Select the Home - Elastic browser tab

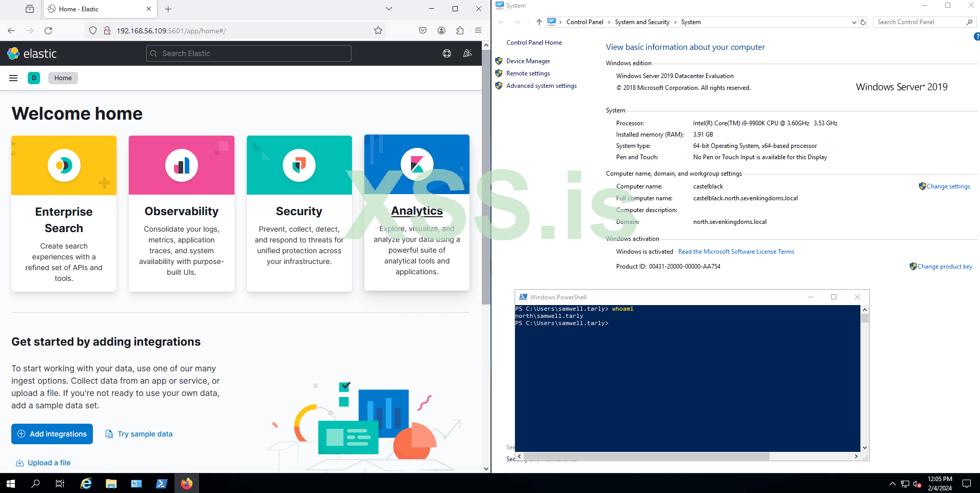click(100, 9)
